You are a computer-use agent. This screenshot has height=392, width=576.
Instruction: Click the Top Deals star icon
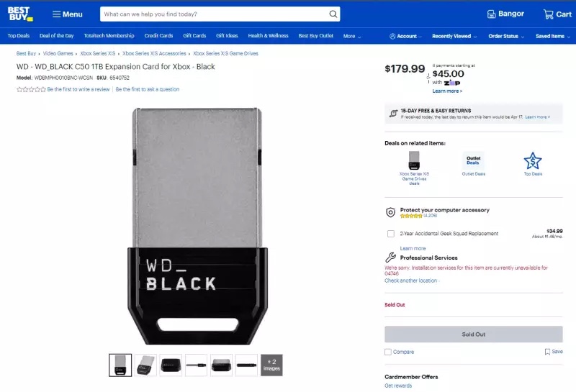tap(532, 161)
